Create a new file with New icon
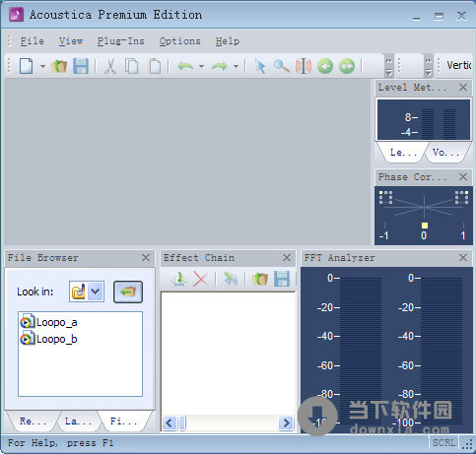The image size is (476, 454). point(27,66)
